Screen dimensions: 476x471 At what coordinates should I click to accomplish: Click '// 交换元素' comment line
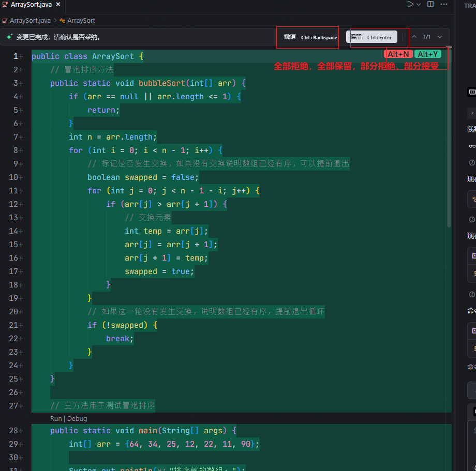[148, 218]
